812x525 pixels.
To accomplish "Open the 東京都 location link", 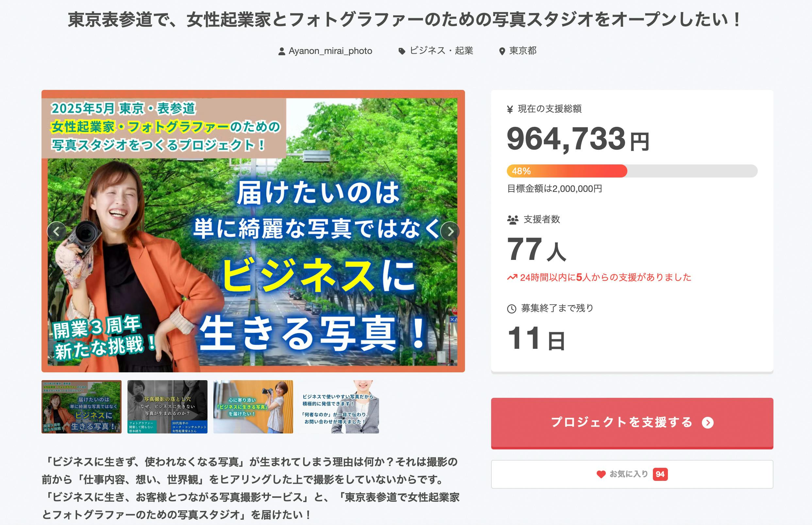I will coord(523,51).
